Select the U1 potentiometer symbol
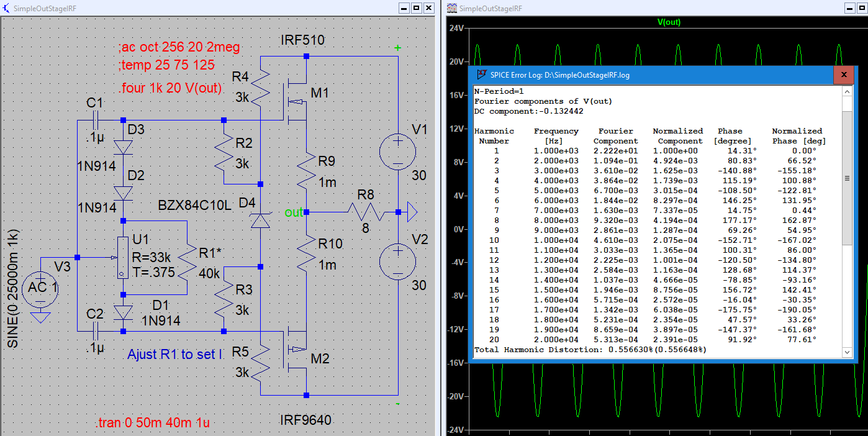 [124, 257]
